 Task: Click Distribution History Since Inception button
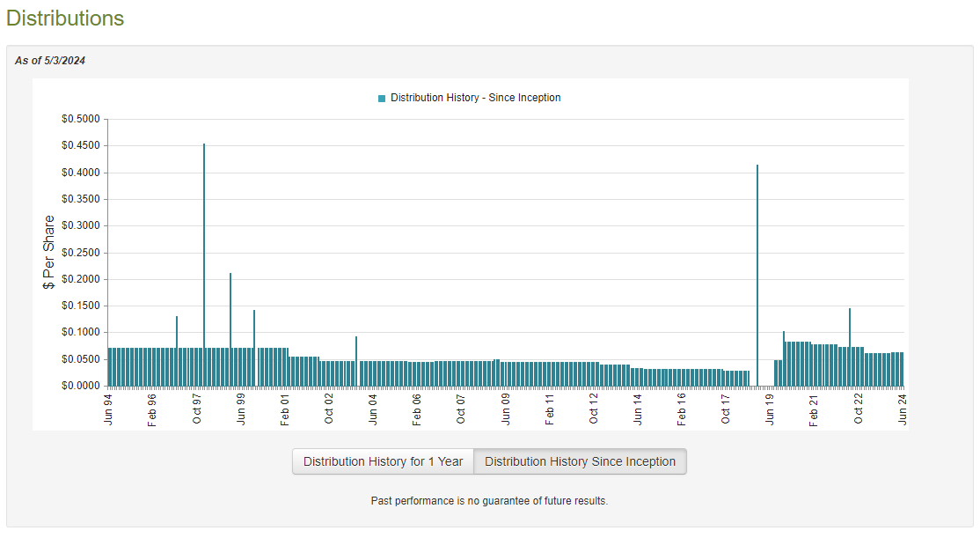point(580,461)
